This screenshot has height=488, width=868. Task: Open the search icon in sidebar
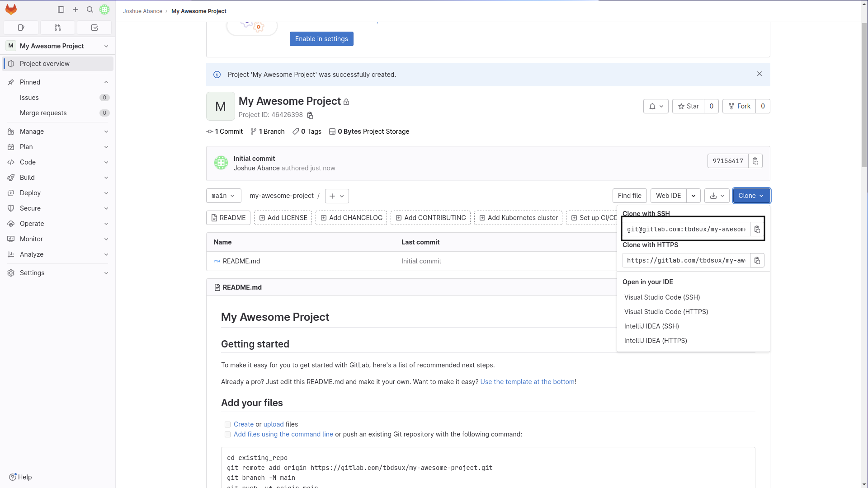[90, 9]
